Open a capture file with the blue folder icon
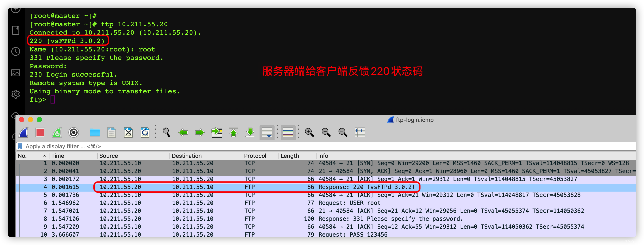 tap(95, 132)
